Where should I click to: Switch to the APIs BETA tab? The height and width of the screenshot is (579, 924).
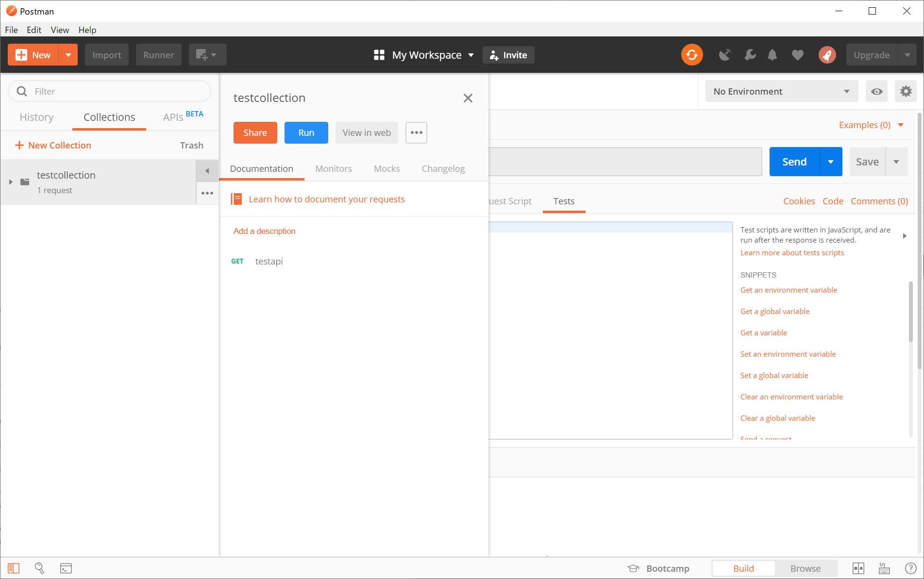[183, 117]
